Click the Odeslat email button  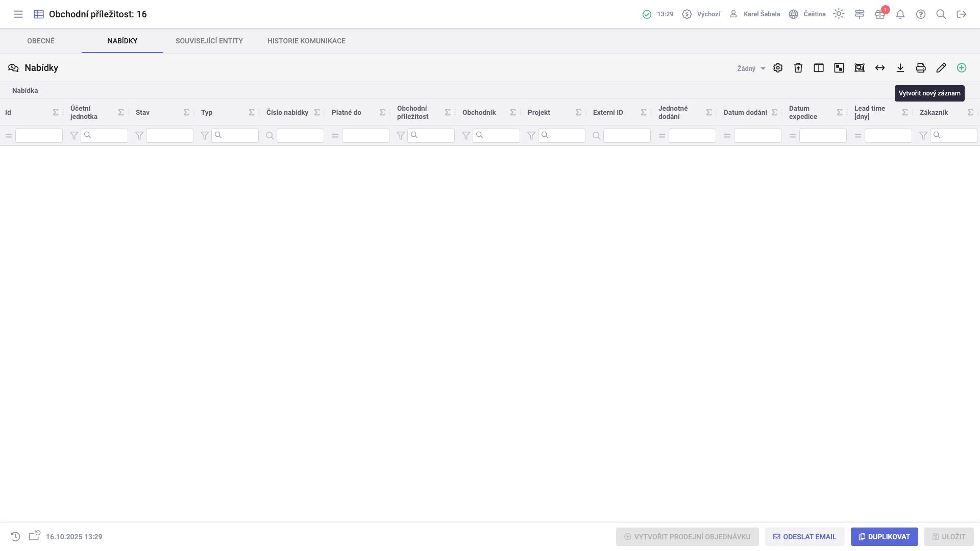click(804, 537)
